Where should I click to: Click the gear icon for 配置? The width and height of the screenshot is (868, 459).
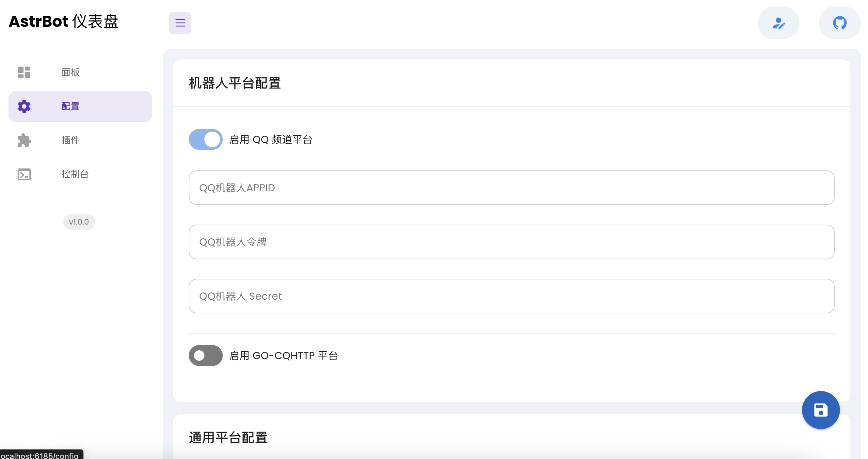click(24, 106)
